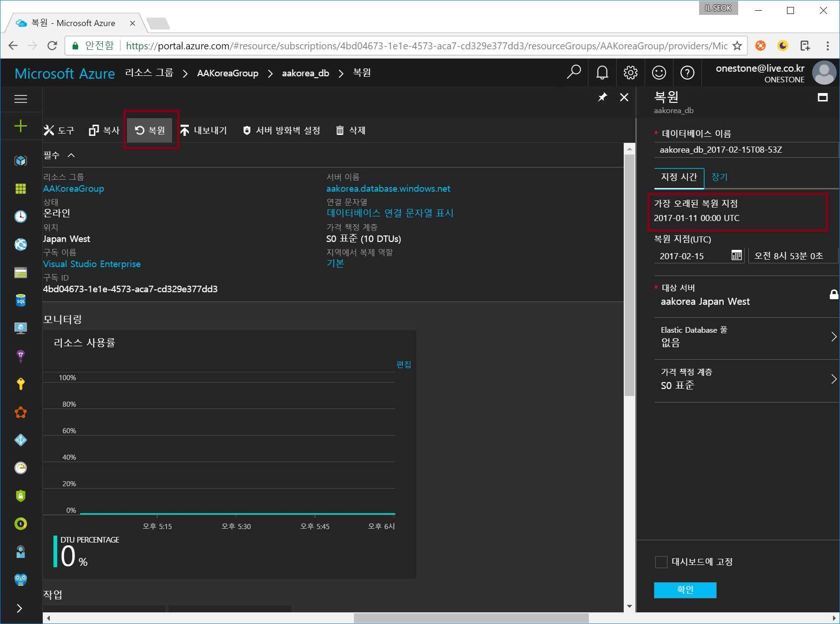Image resolution: width=840 pixels, height=624 pixels.
Task: Click aakorea_db breadcrumb
Action: (x=305, y=73)
